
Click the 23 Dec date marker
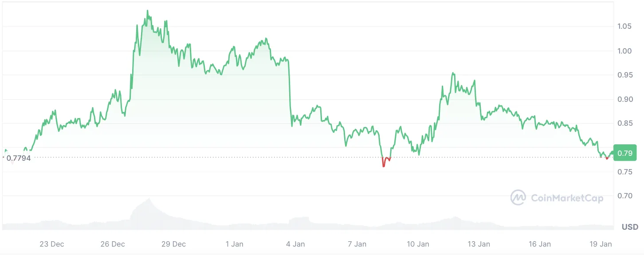[x=51, y=244]
